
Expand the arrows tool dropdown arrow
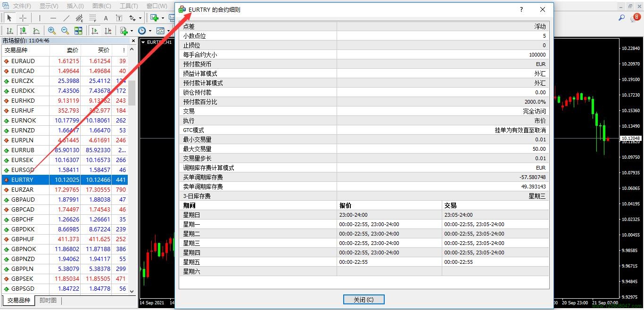point(140,18)
